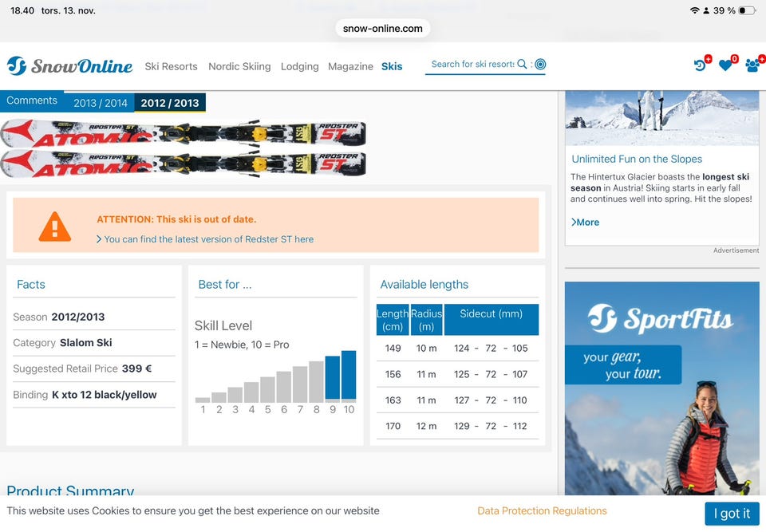Viewport: 766px width, 532px height.
Task: Click the Available lengths heading
Action: point(424,284)
